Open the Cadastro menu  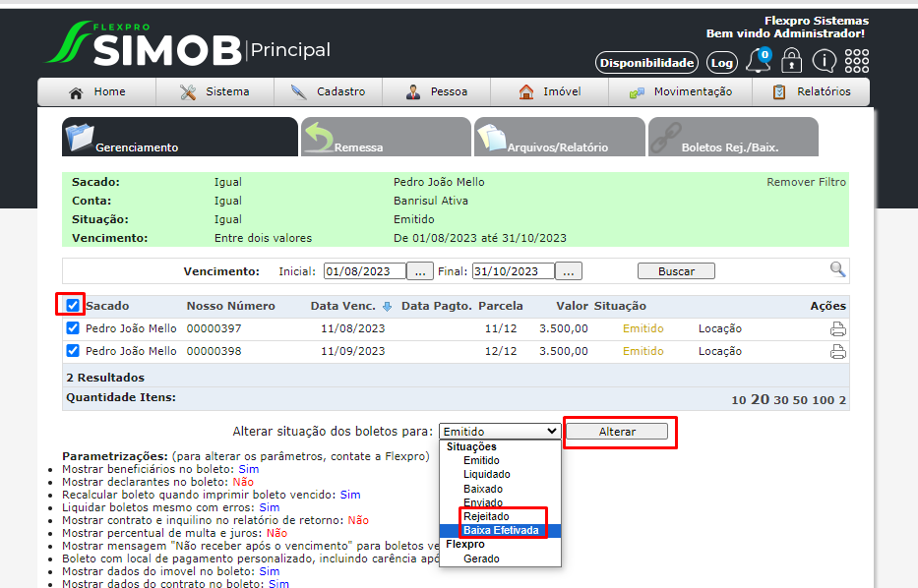click(x=329, y=91)
